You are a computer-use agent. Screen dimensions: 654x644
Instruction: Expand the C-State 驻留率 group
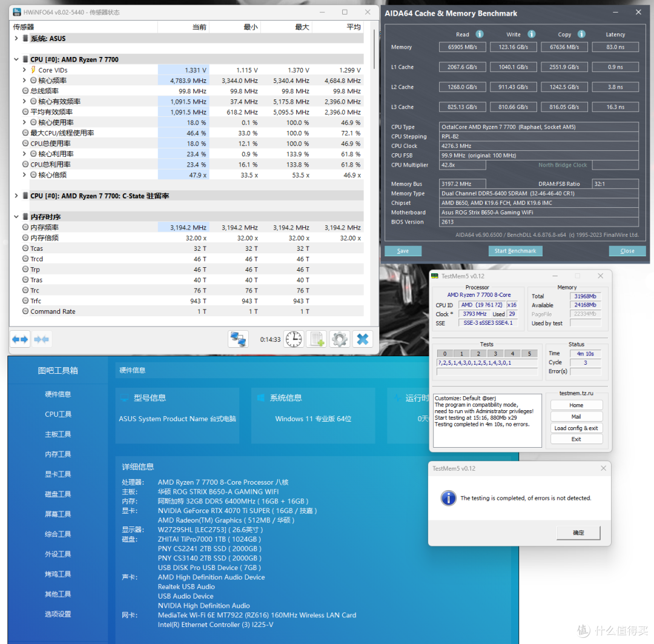(x=16, y=195)
